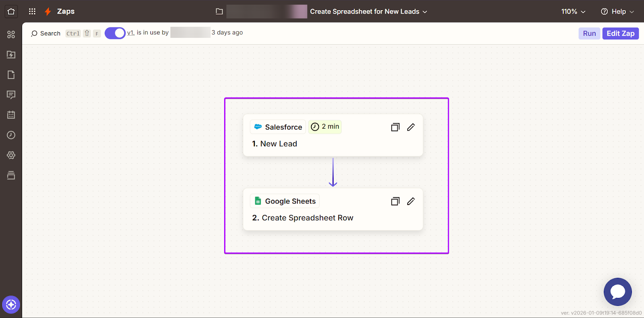Click the Zaps label in header
644x318 pixels.
[x=66, y=11]
